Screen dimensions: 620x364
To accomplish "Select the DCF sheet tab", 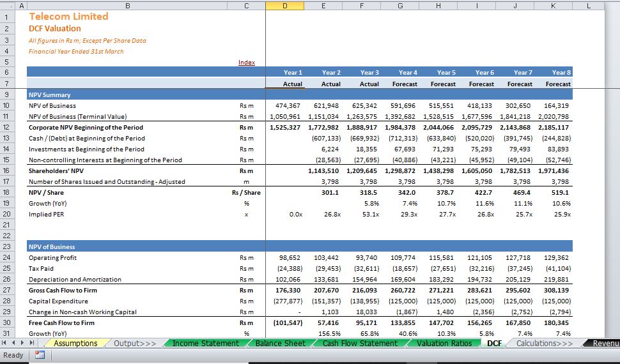I will point(494,343).
